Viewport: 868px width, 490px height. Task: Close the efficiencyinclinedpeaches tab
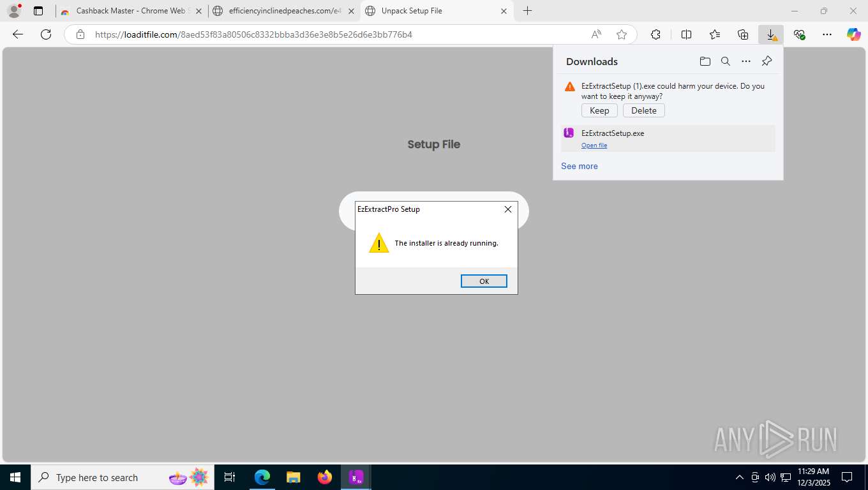[351, 11]
